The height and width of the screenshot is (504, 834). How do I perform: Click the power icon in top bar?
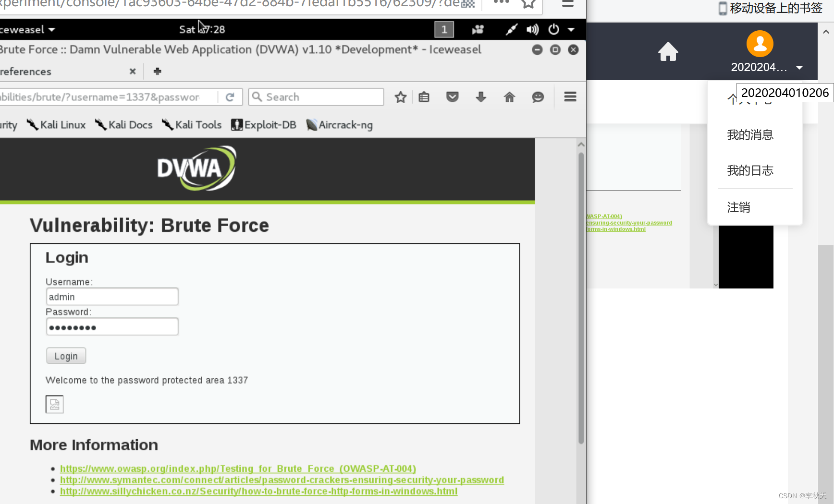tap(554, 29)
